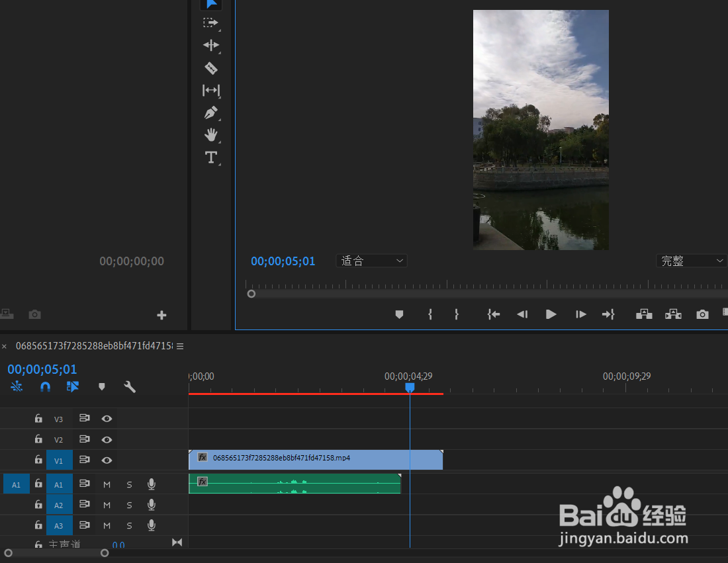Mark In point in Program Monitor

pyautogui.click(x=430, y=315)
